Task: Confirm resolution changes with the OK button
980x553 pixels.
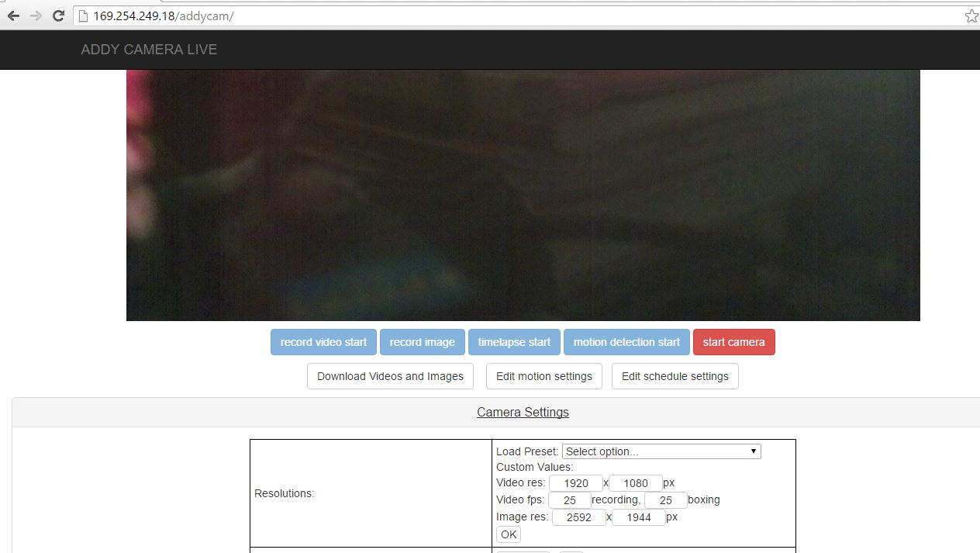Action: tap(508, 534)
